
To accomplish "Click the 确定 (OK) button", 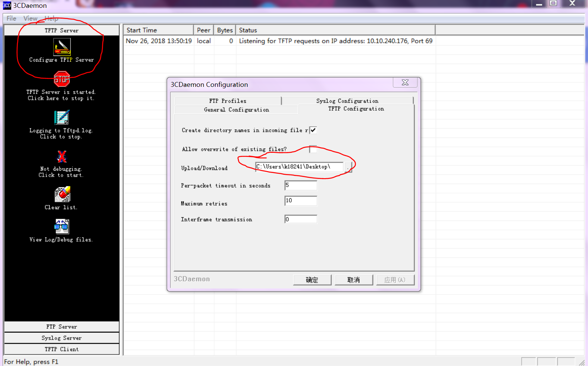I will click(x=312, y=280).
